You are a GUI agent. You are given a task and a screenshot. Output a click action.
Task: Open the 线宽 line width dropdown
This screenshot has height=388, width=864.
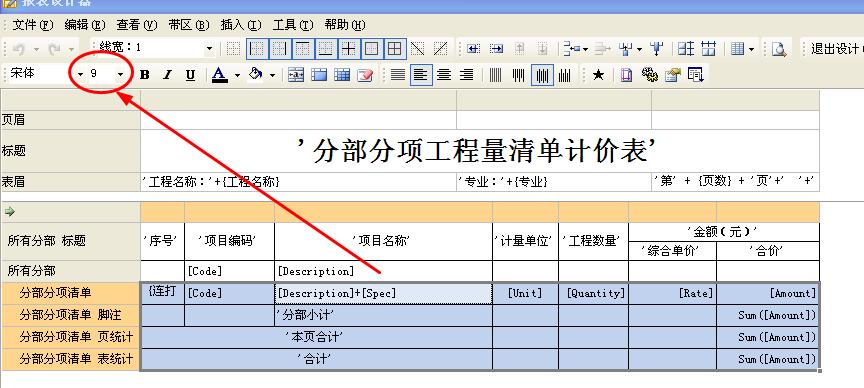(209, 49)
